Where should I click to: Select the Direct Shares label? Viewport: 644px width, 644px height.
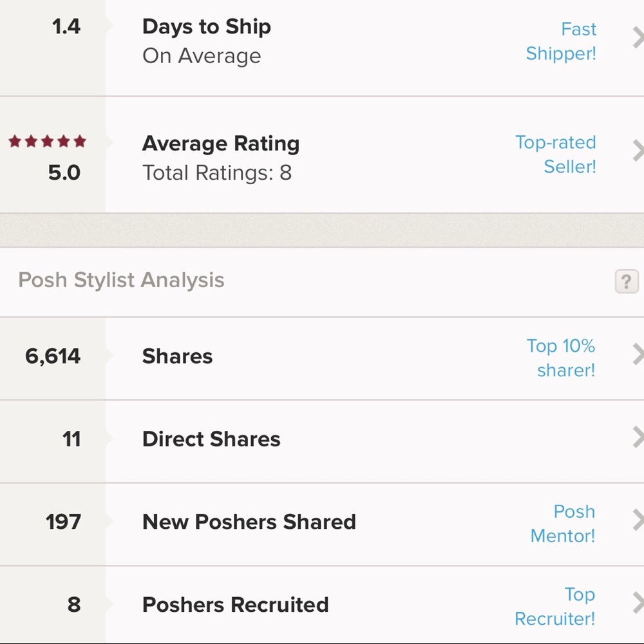[211, 439]
